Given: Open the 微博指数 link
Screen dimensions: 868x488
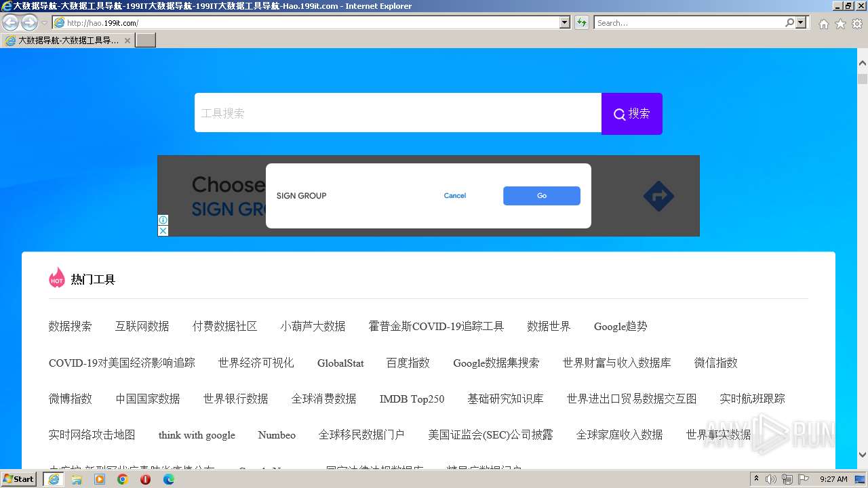Looking at the screenshot, I should coord(71,399).
